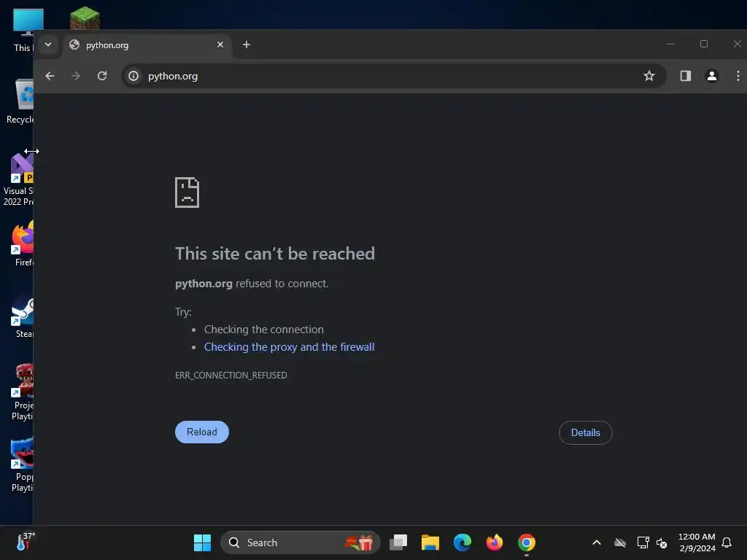Reload the page via toolbar refresh icon
Viewport: 747px width, 560px height.
(102, 76)
